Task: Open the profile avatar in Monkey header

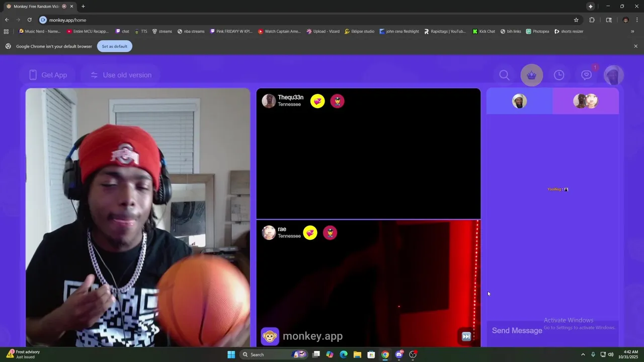Action: 613,75
